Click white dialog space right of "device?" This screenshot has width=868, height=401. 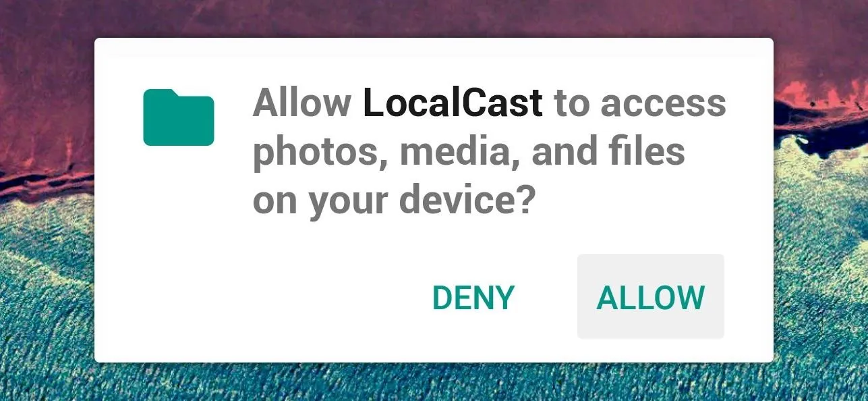647,203
